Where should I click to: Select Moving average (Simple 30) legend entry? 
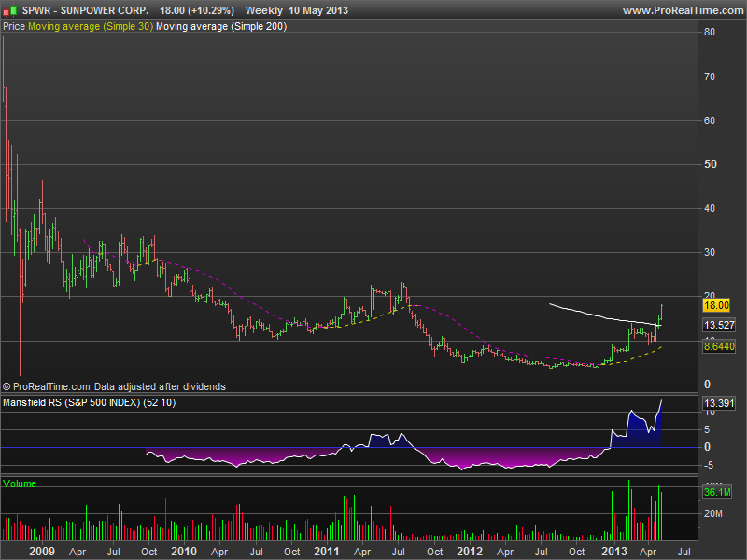(90, 27)
